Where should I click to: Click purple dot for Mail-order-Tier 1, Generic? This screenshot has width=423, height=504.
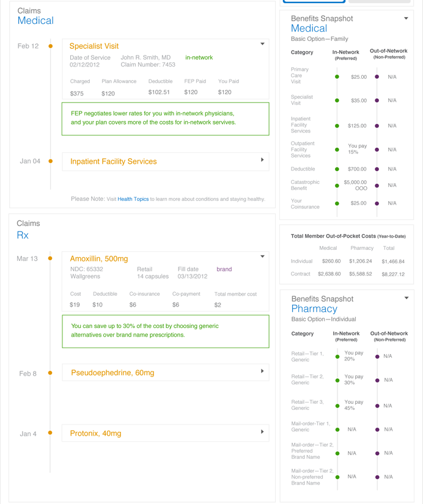(377, 429)
